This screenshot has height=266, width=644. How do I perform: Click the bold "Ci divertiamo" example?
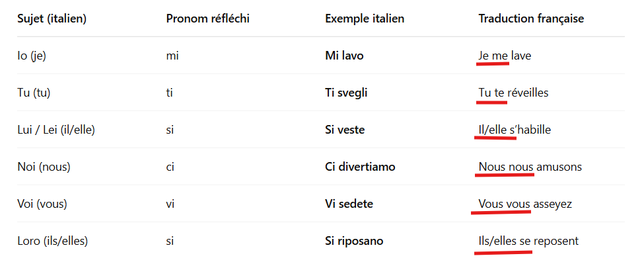[x=360, y=167]
